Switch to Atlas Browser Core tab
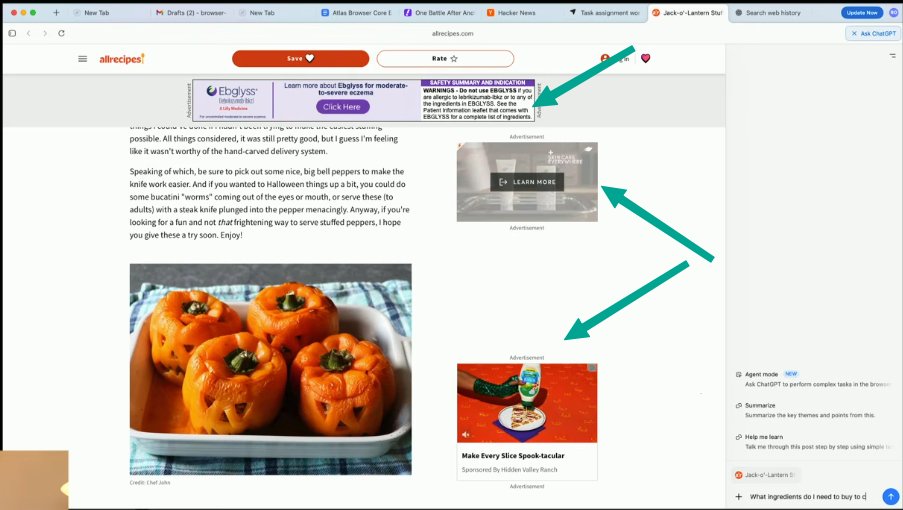903x510 pixels. 356,13
